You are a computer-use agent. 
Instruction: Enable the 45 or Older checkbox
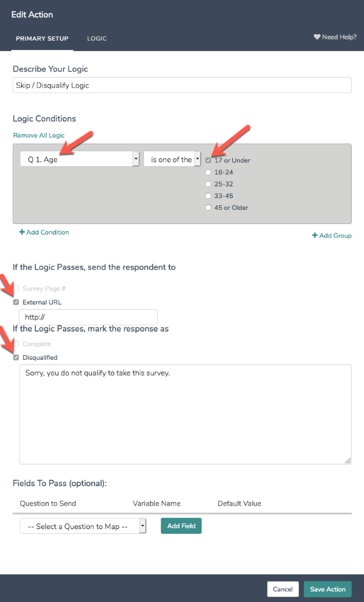coord(208,208)
